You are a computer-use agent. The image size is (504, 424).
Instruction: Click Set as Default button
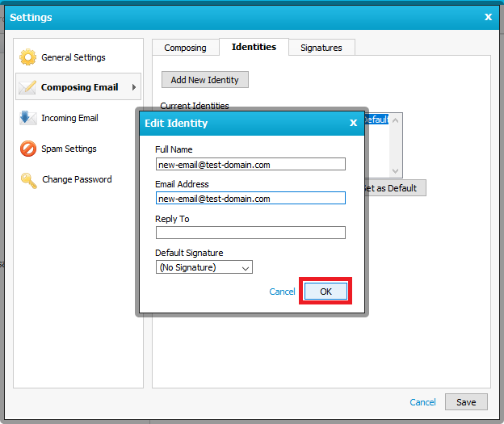[395, 188]
